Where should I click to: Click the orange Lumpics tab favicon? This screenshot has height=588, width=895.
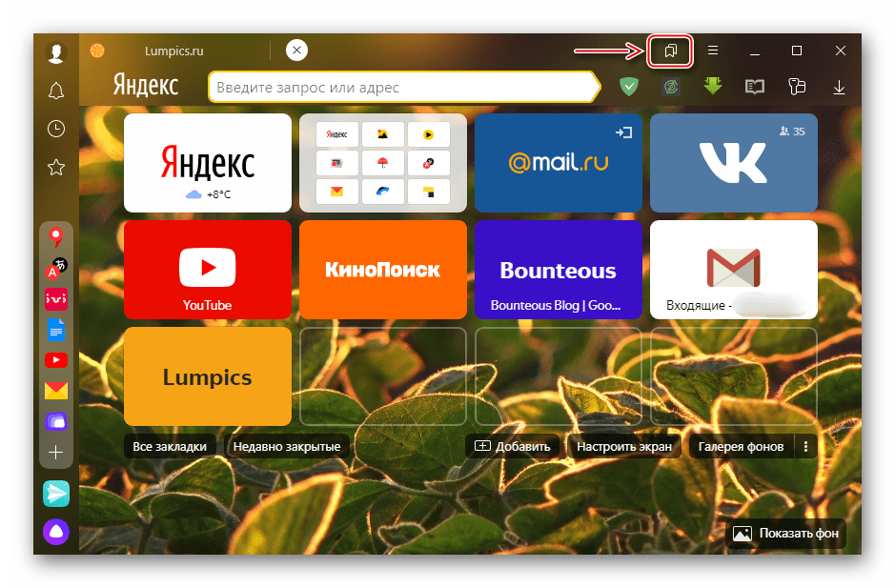tap(97, 51)
